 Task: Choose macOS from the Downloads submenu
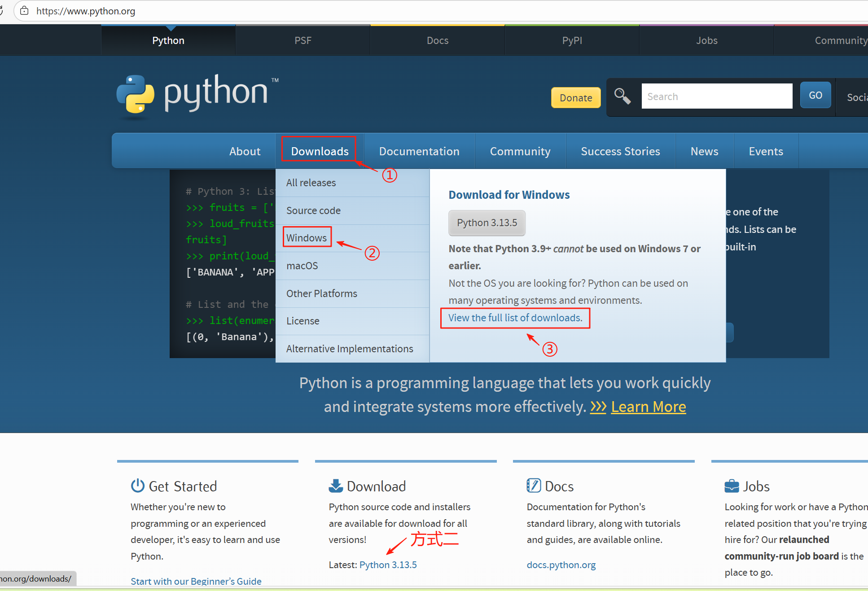click(x=302, y=266)
